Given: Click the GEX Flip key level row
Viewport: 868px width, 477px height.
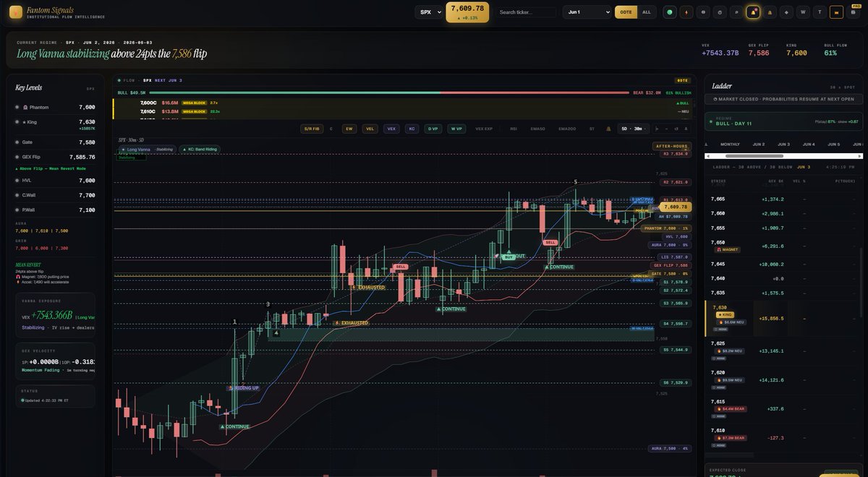Looking at the screenshot, I should (55, 156).
